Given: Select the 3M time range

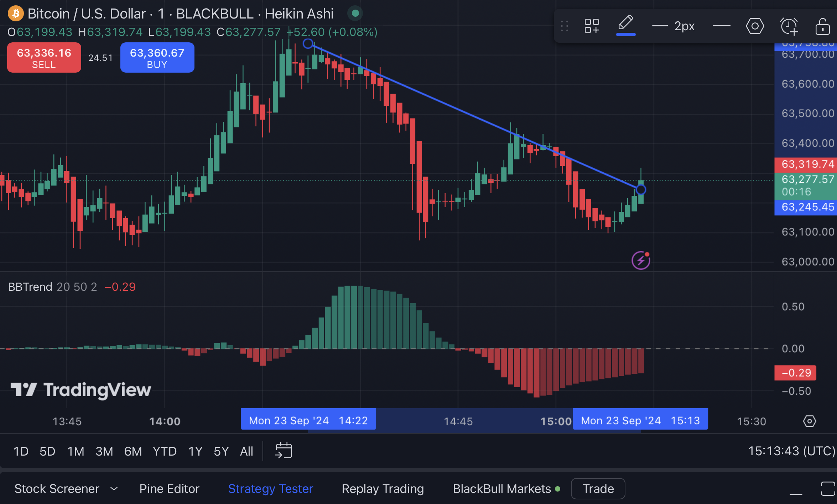Looking at the screenshot, I should tap(104, 451).
